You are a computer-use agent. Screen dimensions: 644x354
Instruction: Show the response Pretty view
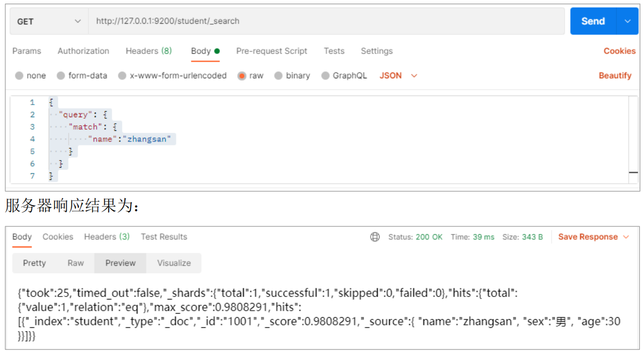(x=34, y=263)
